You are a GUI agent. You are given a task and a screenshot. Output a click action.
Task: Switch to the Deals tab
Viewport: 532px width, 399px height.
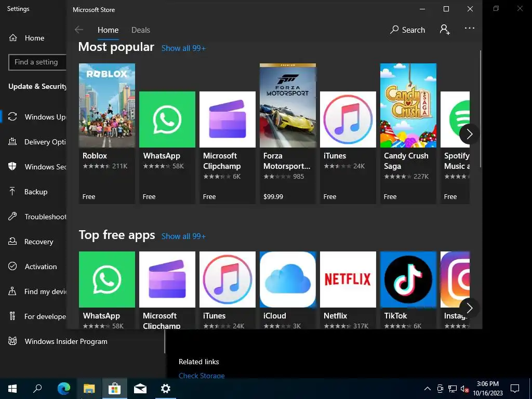point(140,30)
